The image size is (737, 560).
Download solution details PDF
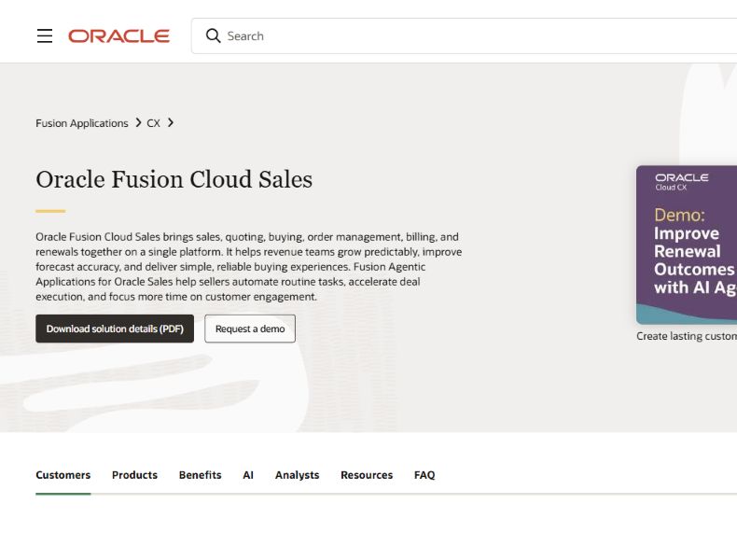(x=115, y=329)
